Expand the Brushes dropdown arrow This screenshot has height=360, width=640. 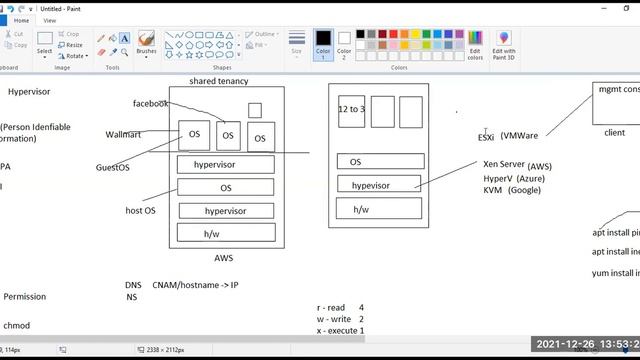pos(146,57)
